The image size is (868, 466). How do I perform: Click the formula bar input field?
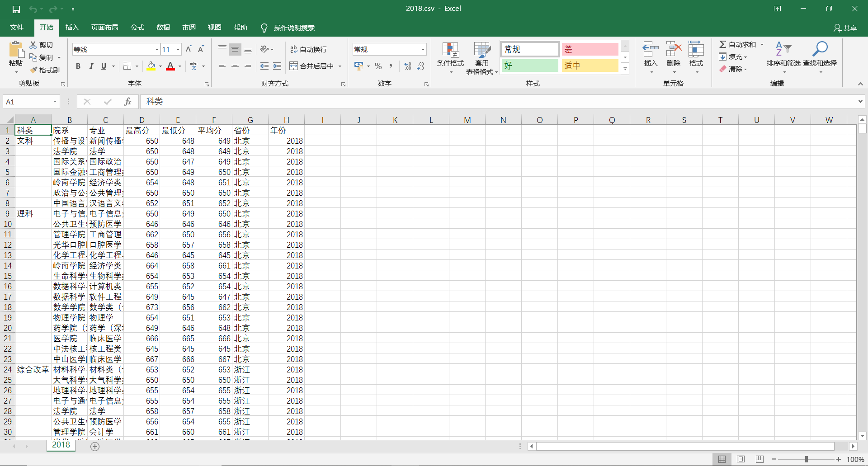(497, 102)
